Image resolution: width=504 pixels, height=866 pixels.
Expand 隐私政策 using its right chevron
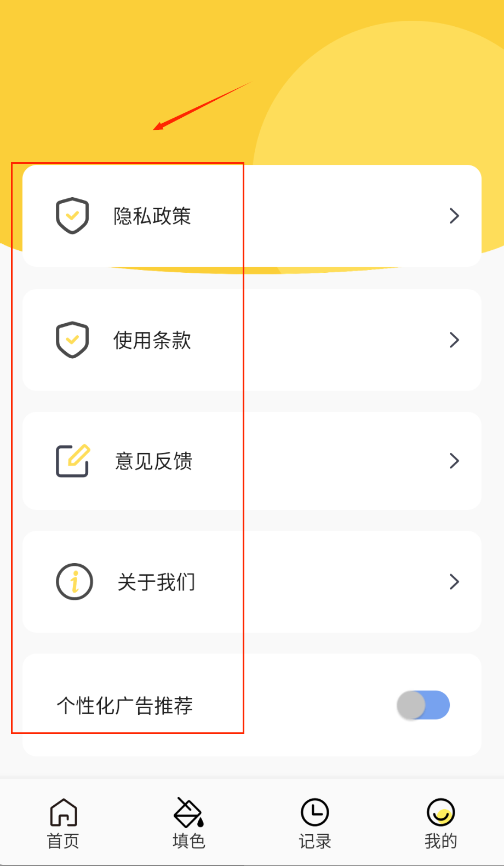coord(454,216)
